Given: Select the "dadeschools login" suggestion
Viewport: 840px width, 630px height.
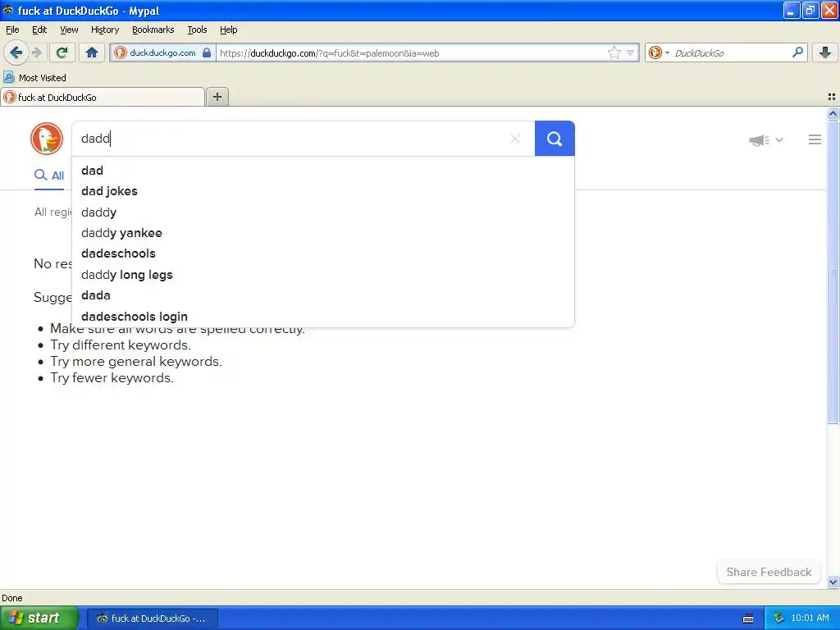Looking at the screenshot, I should (323, 317).
